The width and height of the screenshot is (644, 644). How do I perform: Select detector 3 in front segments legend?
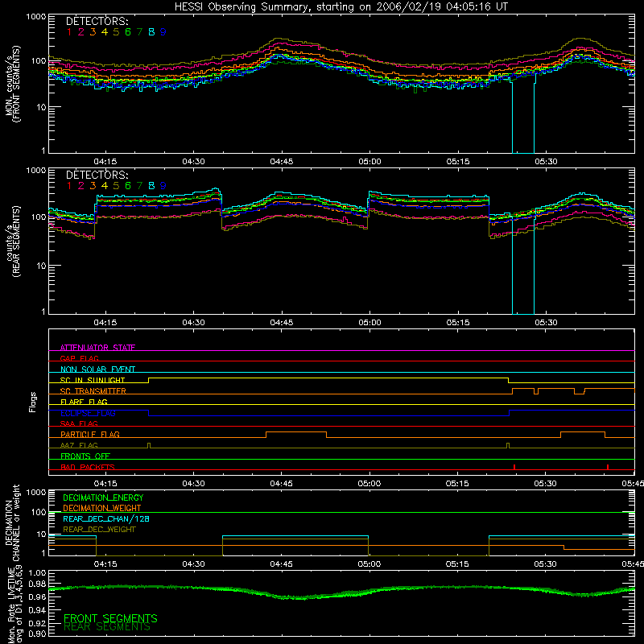pos(93,32)
